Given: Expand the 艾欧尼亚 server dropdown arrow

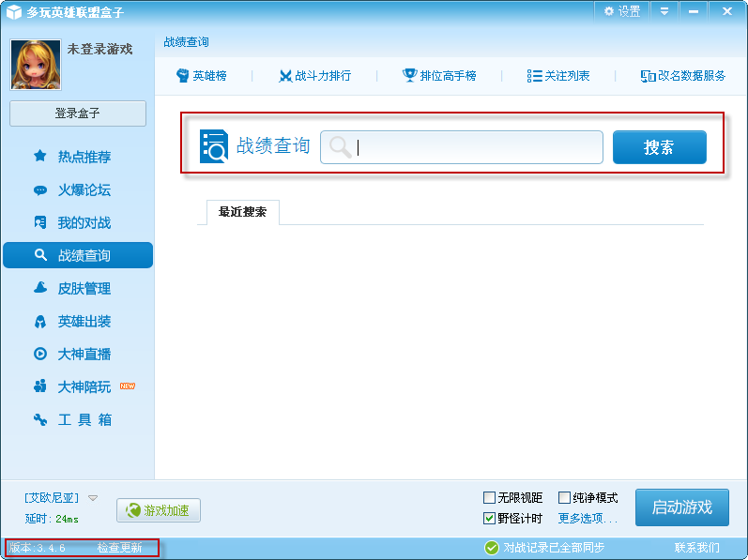Looking at the screenshot, I should pos(93,498).
